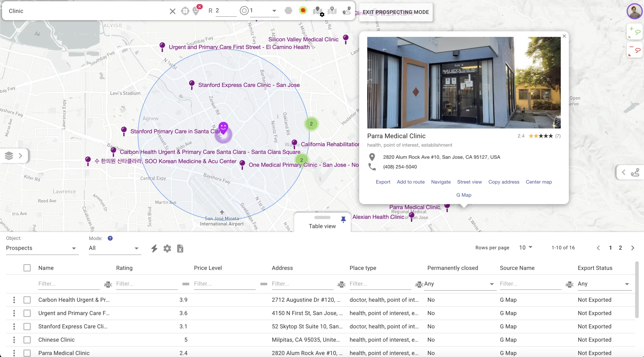Open the layers panel icon on left
The height and width of the screenshot is (357, 644).
[x=9, y=156]
